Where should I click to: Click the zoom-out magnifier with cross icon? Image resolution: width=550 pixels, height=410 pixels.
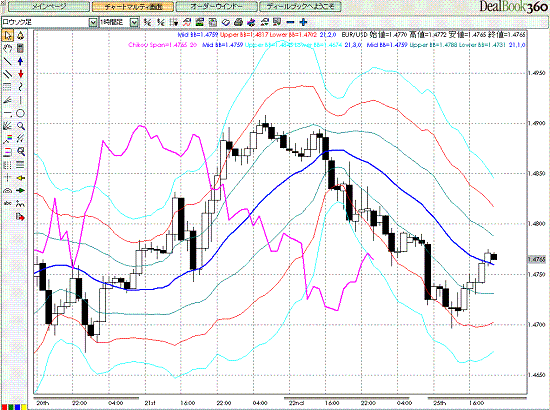[x=21, y=152]
